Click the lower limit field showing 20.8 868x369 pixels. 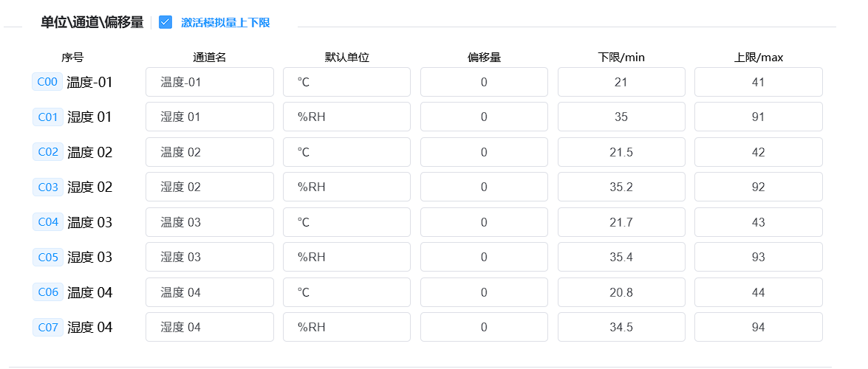(621, 292)
